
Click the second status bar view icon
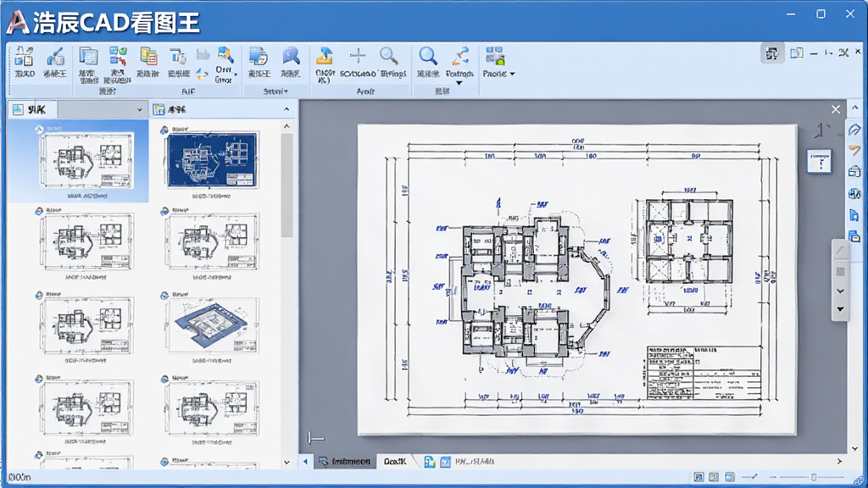(714, 477)
